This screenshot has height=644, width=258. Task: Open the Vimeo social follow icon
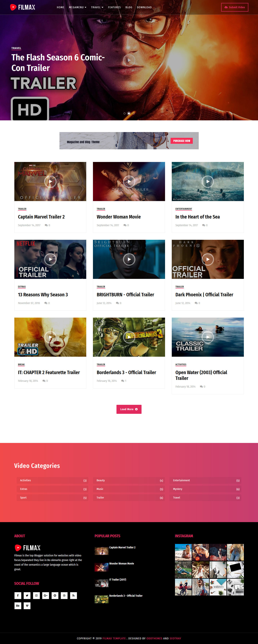click(27, 606)
